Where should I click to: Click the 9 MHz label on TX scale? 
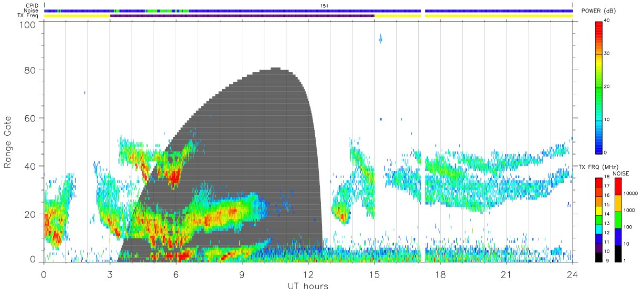point(608,260)
